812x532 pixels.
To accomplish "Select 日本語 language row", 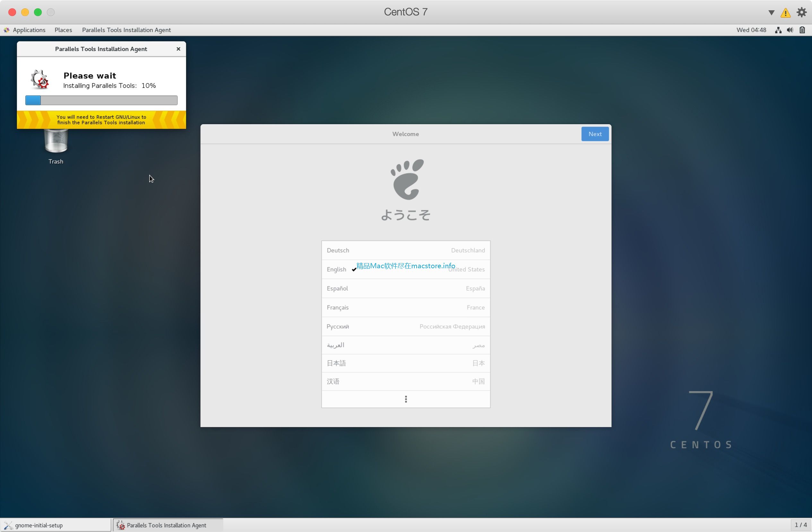I will (406, 363).
